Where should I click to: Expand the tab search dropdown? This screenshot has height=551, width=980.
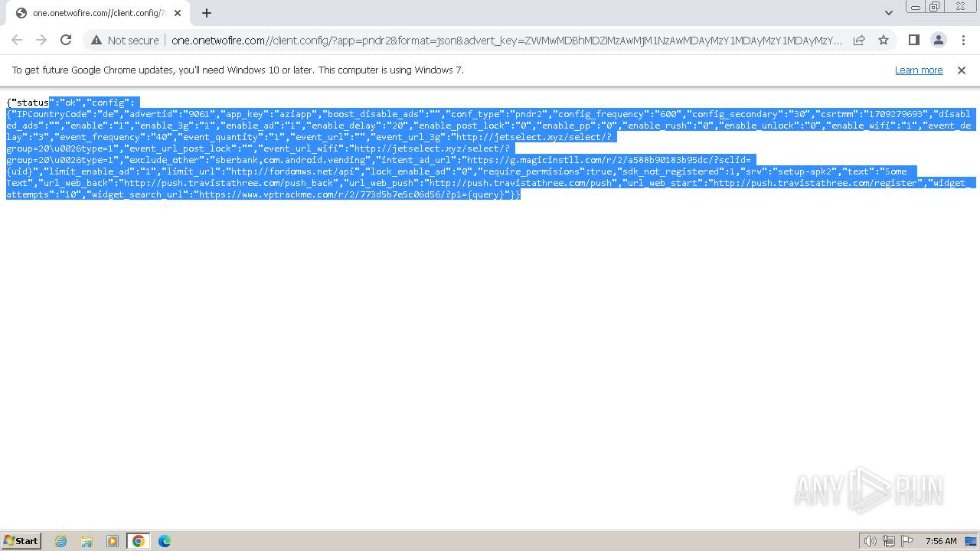click(888, 13)
